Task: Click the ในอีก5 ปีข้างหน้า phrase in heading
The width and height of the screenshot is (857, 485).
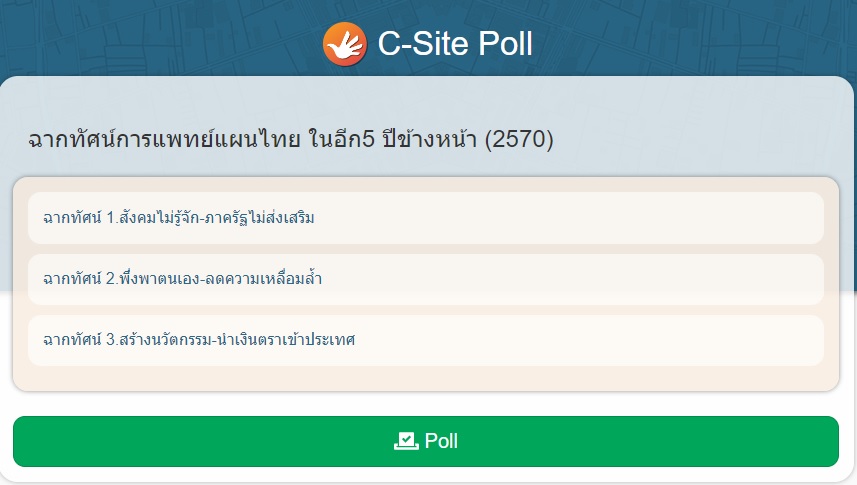Action: point(392,139)
